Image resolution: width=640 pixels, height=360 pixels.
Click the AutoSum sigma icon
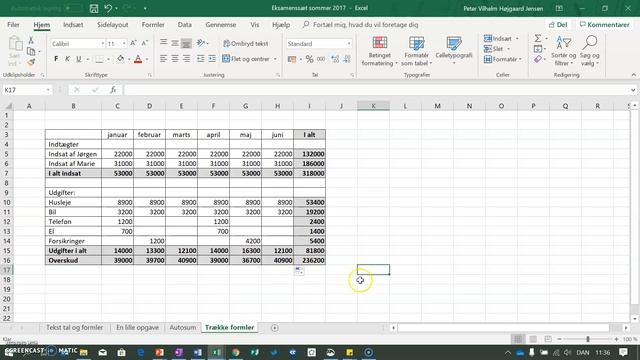click(x=538, y=38)
